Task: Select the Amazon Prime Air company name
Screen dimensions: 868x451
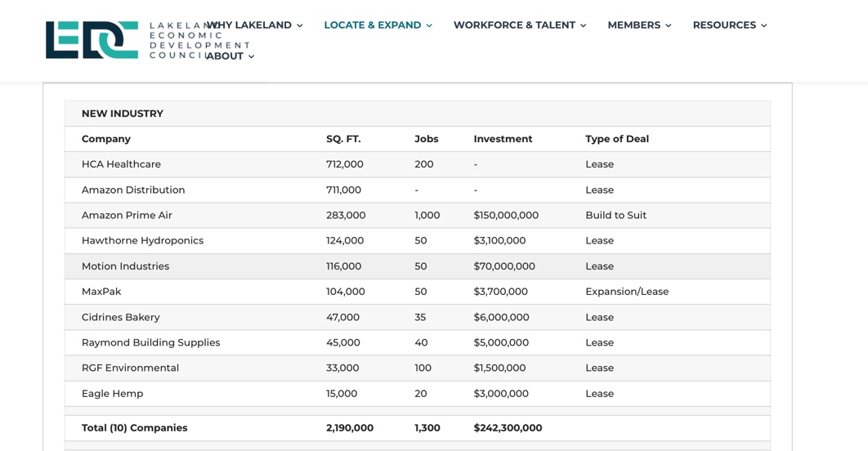Action: pos(127,216)
